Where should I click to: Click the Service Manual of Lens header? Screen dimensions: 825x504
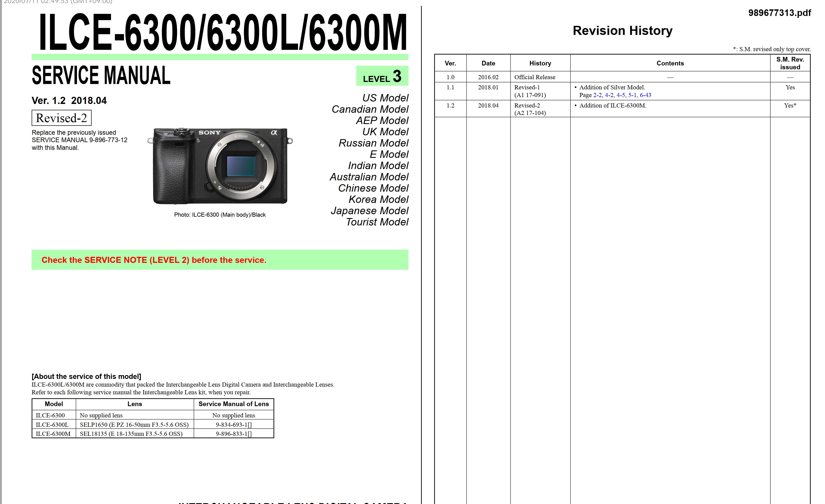tap(233, 404)
